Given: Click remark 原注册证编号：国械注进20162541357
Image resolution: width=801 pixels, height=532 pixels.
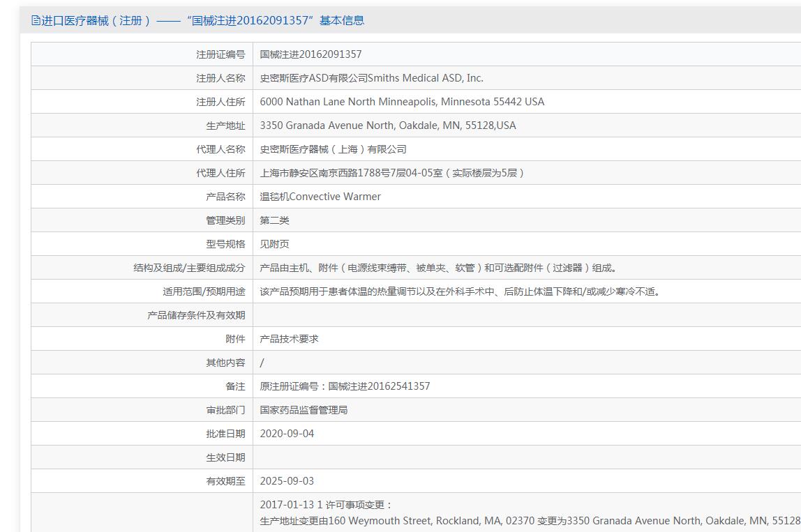Looking at the screenshot, I should point(345,386).
